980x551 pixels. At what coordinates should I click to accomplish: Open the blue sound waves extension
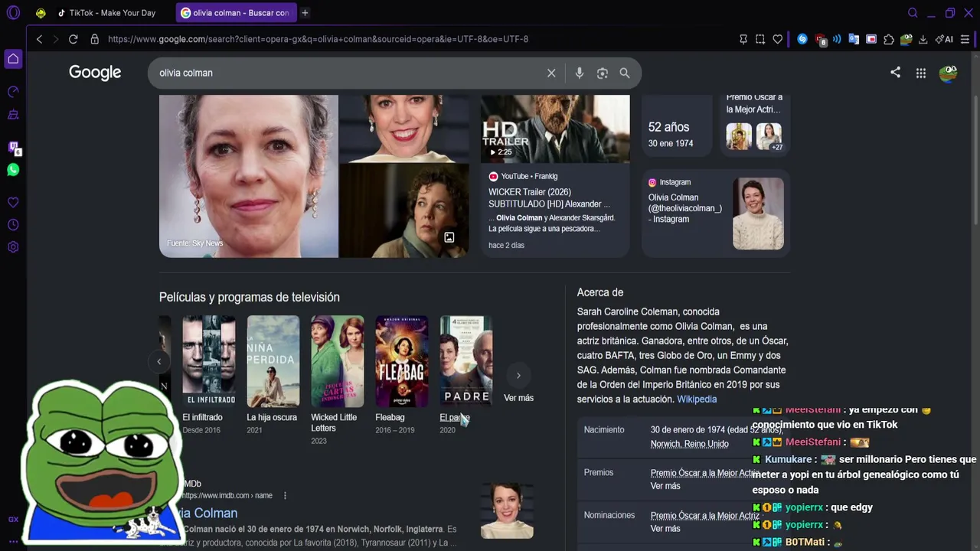point(837,39)
